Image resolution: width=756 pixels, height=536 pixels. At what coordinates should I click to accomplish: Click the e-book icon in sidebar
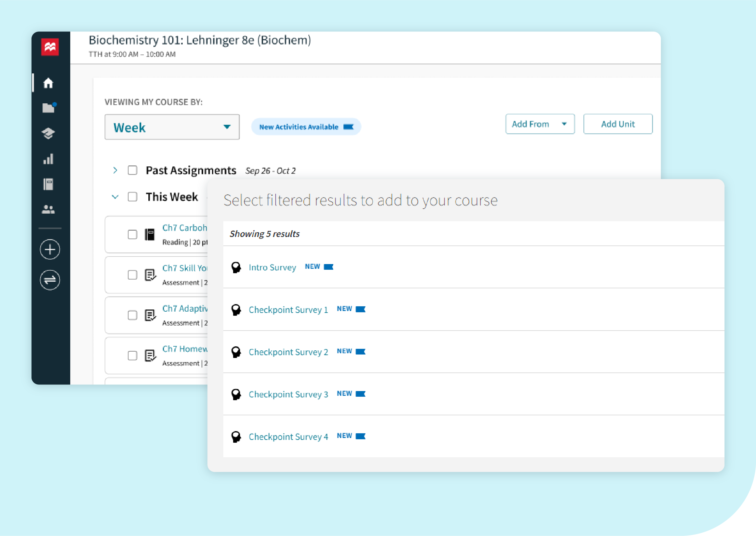click(48, 184)
